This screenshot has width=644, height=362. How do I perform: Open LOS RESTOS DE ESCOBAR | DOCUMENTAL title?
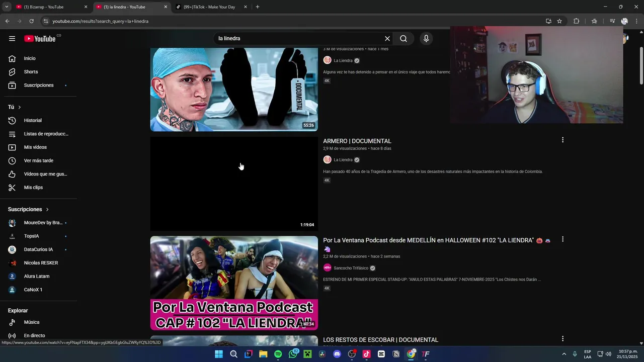[x=380, y=340]
